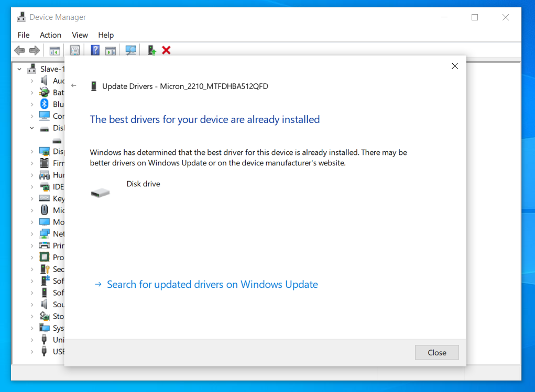
Task: Open the Action menu
Action: click(50, 35)
